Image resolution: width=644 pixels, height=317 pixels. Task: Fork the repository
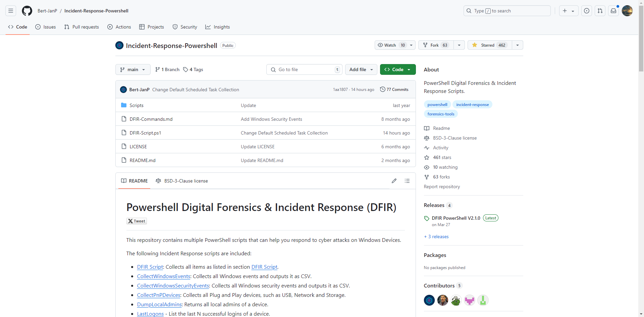[436, 45]
